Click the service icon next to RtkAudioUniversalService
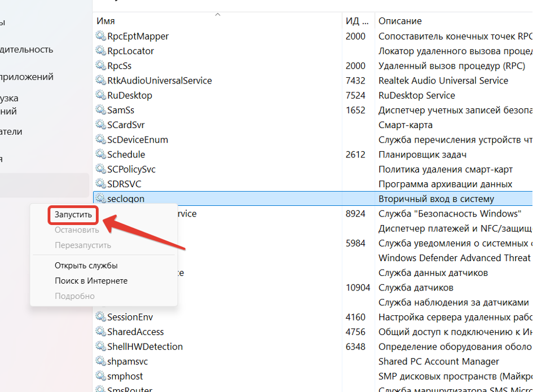Screen dimensions: 533x392 point(101,81)
